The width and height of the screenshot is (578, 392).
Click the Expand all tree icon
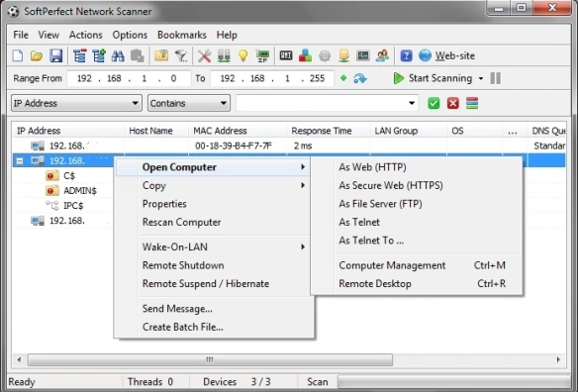99,55
